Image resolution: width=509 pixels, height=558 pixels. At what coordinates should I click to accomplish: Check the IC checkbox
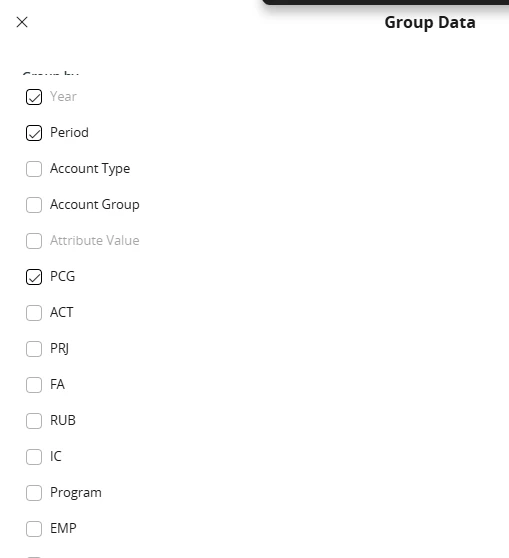(x=34, y=457)
